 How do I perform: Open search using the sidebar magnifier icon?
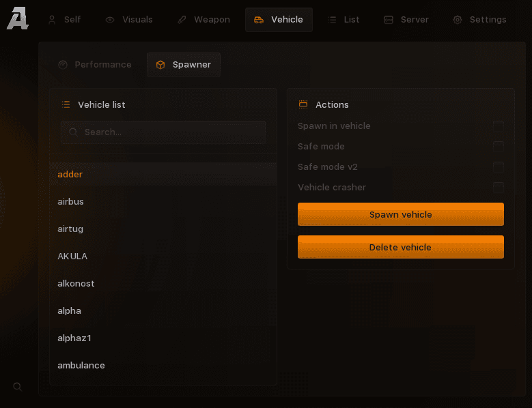click(18, 387)
